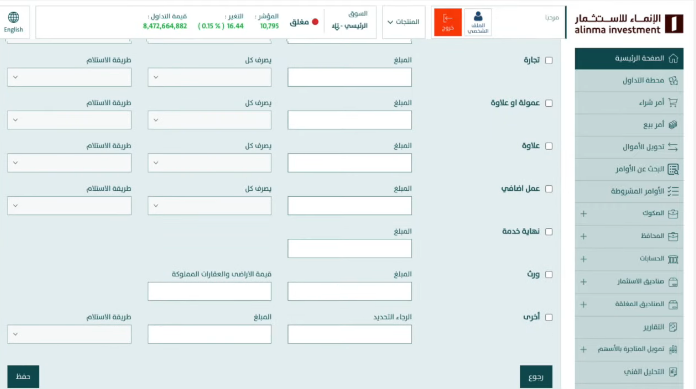Click the market selector السوق الرئيسي - تاسي
This screenshot has height=389, width=696.
pyautogui.click(x=350, y=20)
